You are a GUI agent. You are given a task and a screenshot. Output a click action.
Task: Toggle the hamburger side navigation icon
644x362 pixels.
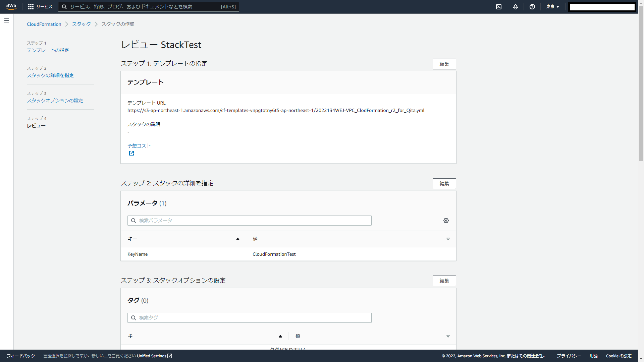(x=7, y=20)
